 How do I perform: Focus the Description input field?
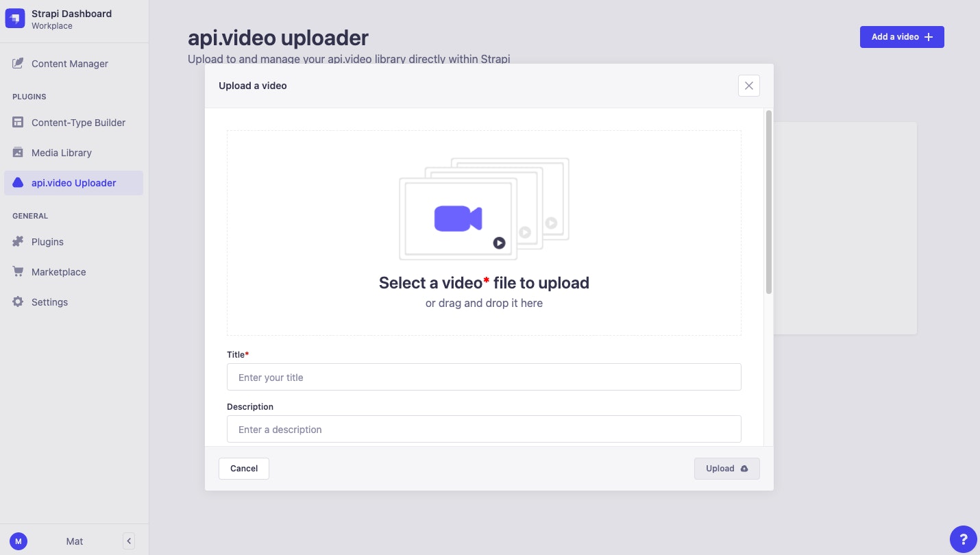click(484, 429)
